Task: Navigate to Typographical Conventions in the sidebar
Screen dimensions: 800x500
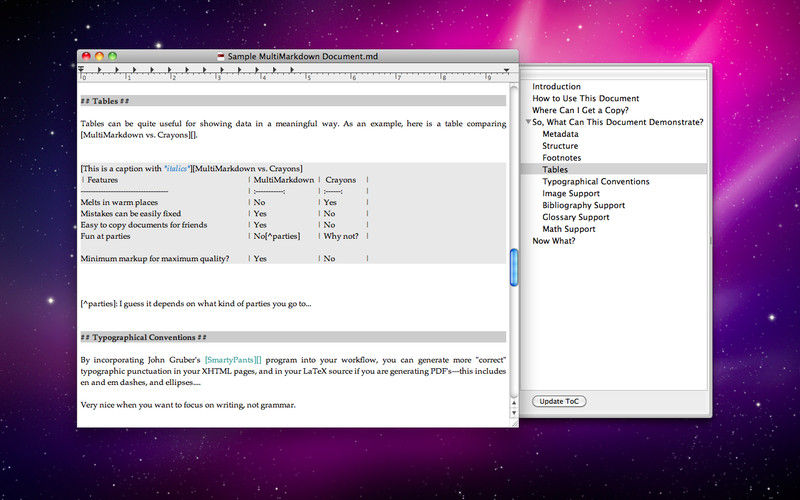Action: (x=595, y=182)
